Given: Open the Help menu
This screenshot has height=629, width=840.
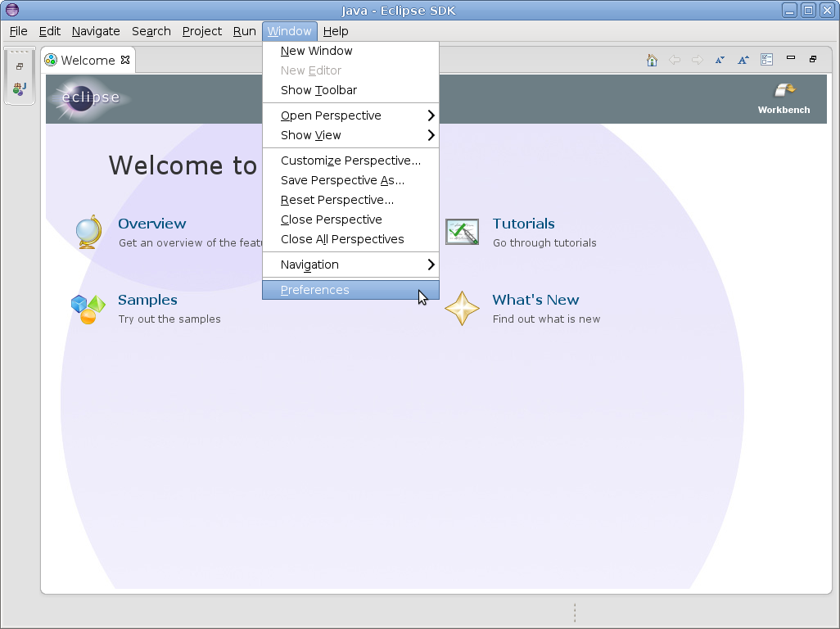Looking at the screenshot, I should pos(336,31).
